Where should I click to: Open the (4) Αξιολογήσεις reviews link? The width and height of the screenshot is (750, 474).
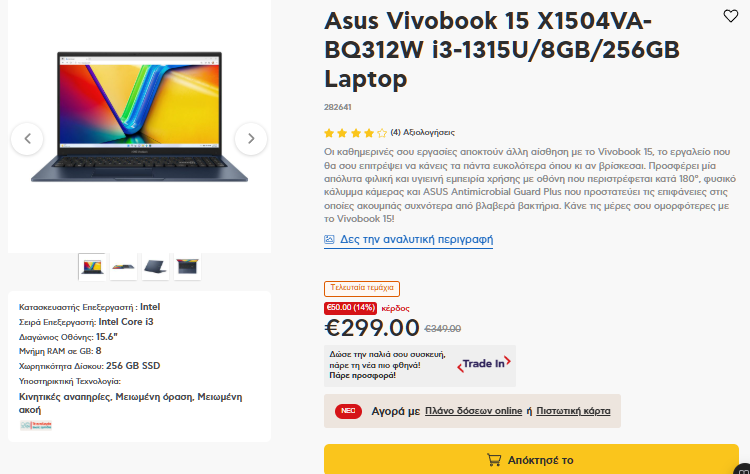tap(422, 132)
